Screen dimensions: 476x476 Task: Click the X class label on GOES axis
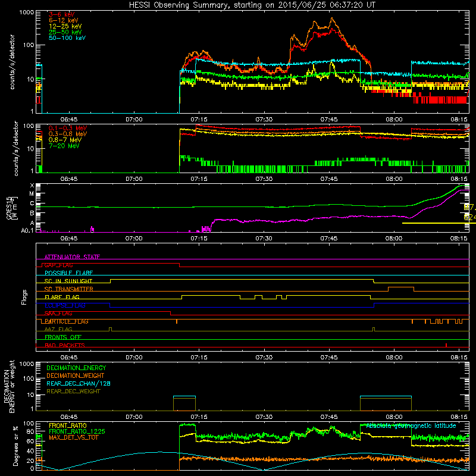pyautogui.click(x=32, y=185)
